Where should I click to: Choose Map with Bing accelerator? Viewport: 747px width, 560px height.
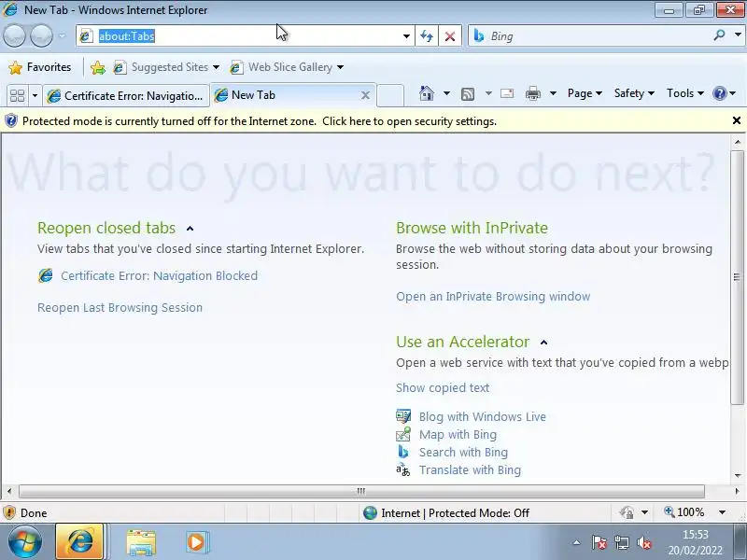pyautogui.click(x=458, y=434)
